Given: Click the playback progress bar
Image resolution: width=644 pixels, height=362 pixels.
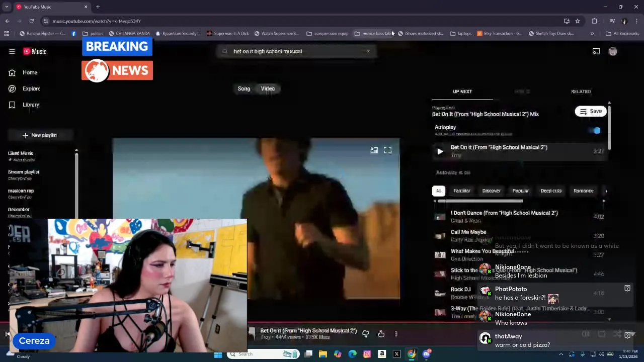Looking at the screenshot, I should click(x=322, y=322).
